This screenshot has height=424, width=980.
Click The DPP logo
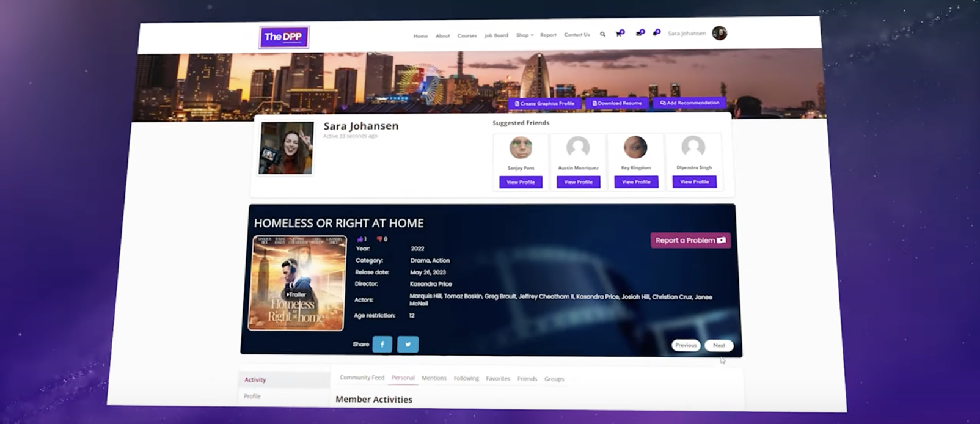click(x=284, y=37)
